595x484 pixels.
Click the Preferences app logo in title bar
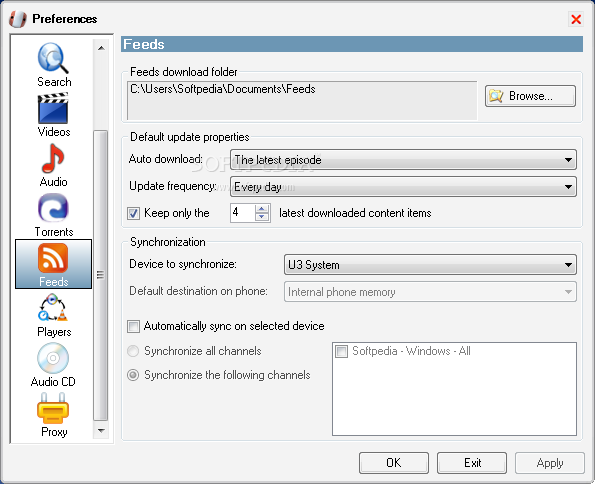18,19
